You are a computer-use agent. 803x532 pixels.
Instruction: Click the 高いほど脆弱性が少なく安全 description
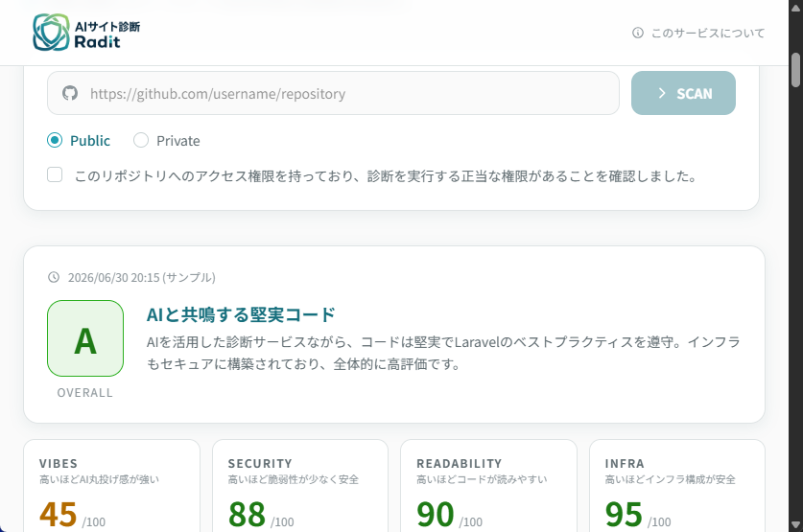pos(294,479)
